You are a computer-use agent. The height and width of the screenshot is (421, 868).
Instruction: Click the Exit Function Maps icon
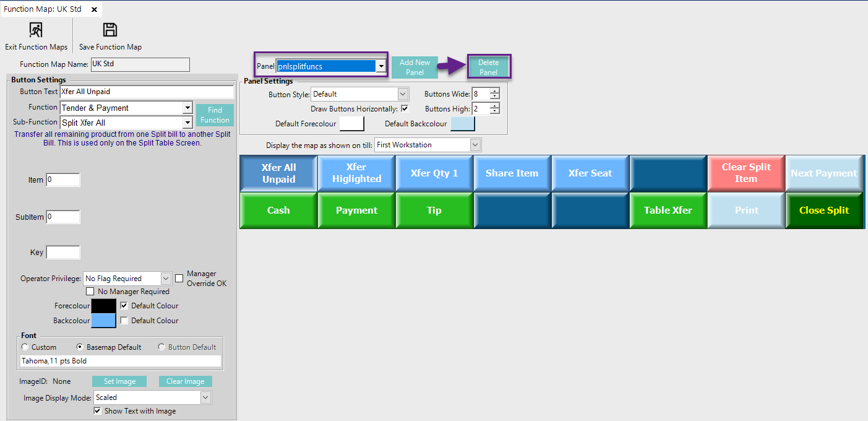36,30
